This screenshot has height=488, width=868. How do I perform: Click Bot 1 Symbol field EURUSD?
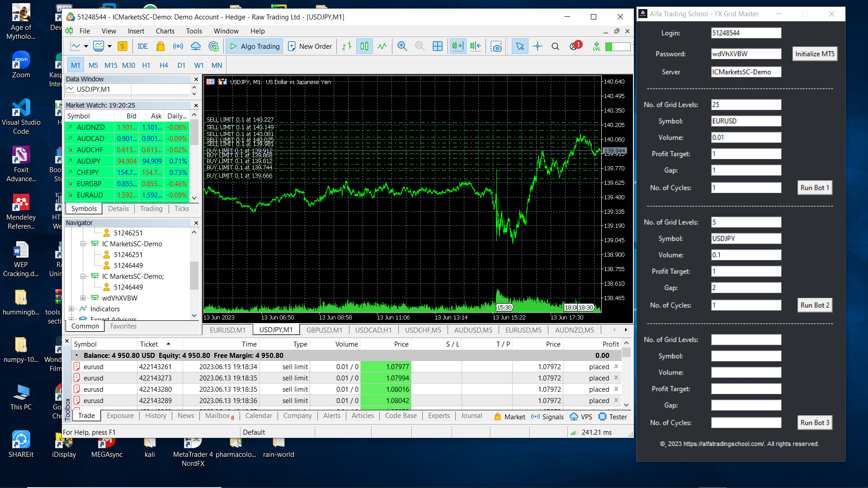click(x=746, y=121)
